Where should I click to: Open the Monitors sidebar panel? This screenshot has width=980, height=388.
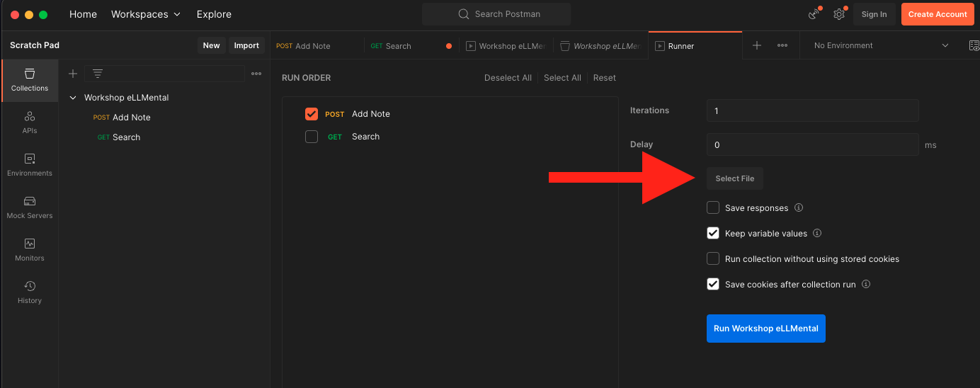(x=30, y=250)
